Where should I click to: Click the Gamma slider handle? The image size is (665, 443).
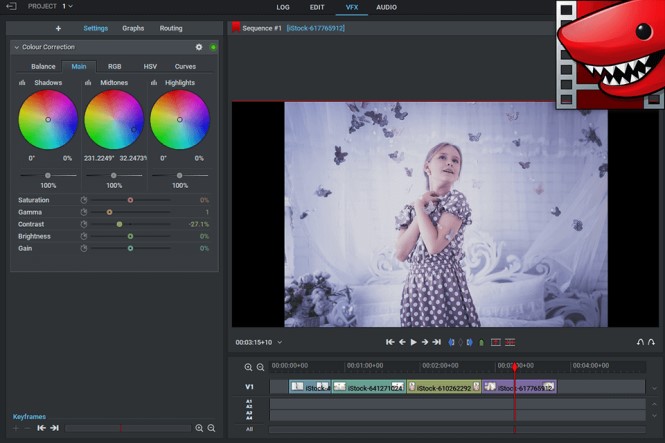109,212
